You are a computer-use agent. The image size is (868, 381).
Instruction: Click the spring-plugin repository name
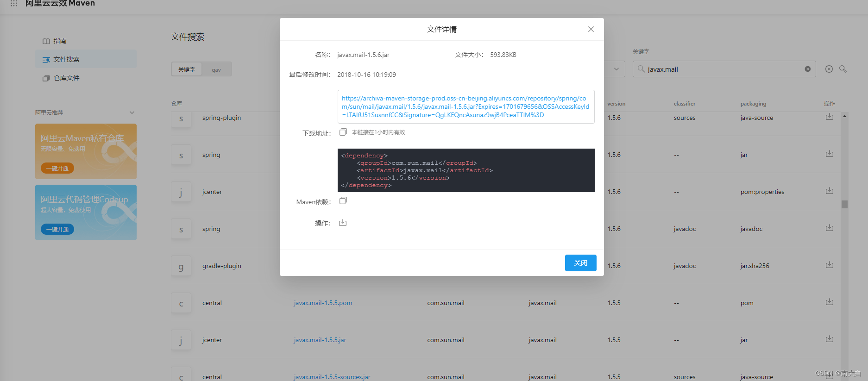tap(221, 118)
